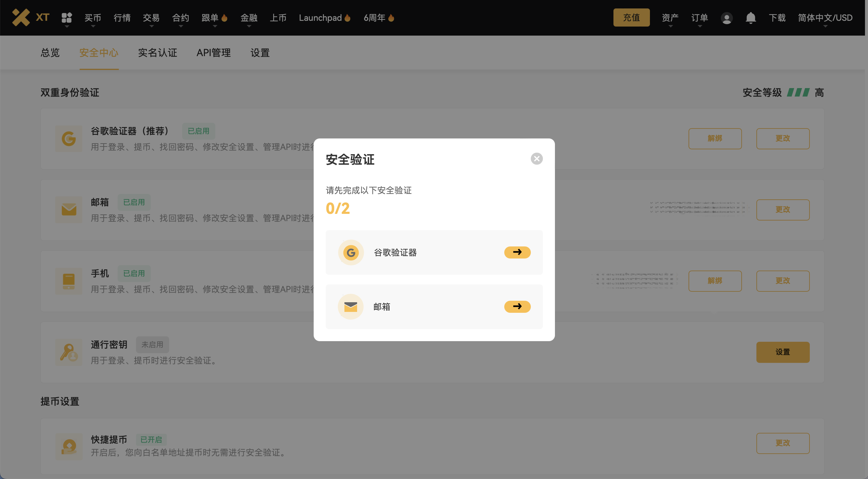Expand the 买币 dropdown menu
The image size is (868, 479).
[93, 18]
